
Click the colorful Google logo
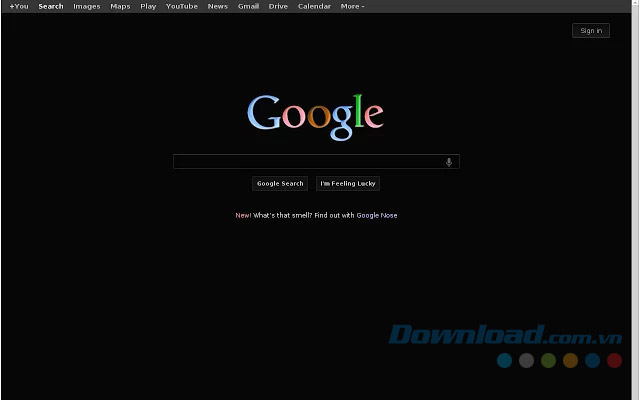(x=315, y=114)
